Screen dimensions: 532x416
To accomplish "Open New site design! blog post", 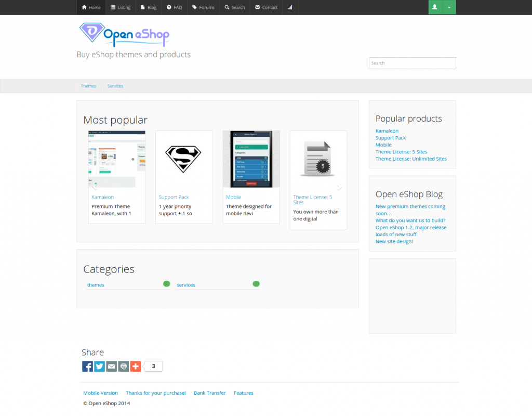I will (394, 241).
